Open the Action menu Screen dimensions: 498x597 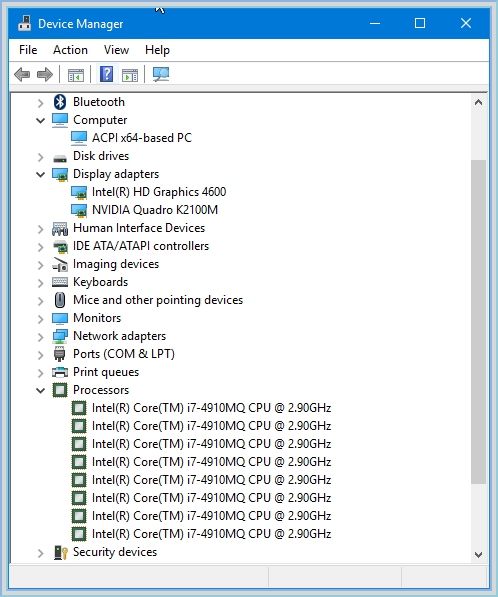(x=70, y=50)
